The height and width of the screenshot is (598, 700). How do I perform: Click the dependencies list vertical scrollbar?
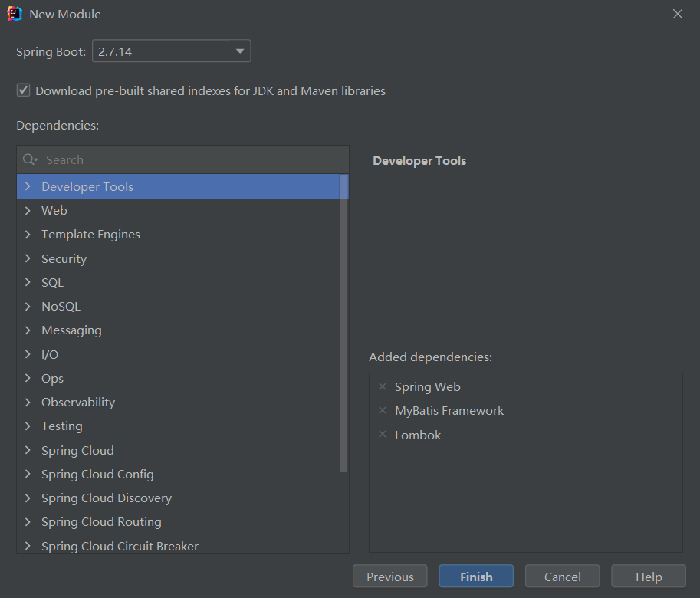click(x=343, y=323)
